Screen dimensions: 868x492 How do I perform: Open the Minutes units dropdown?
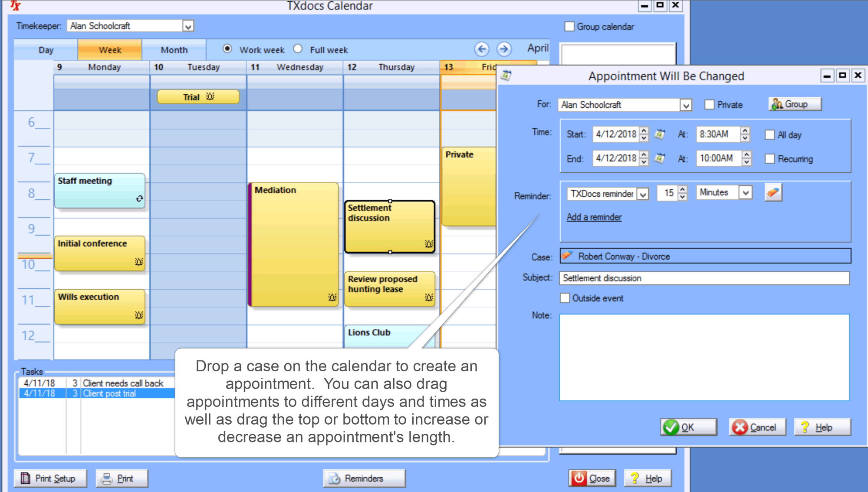(746, 192)
